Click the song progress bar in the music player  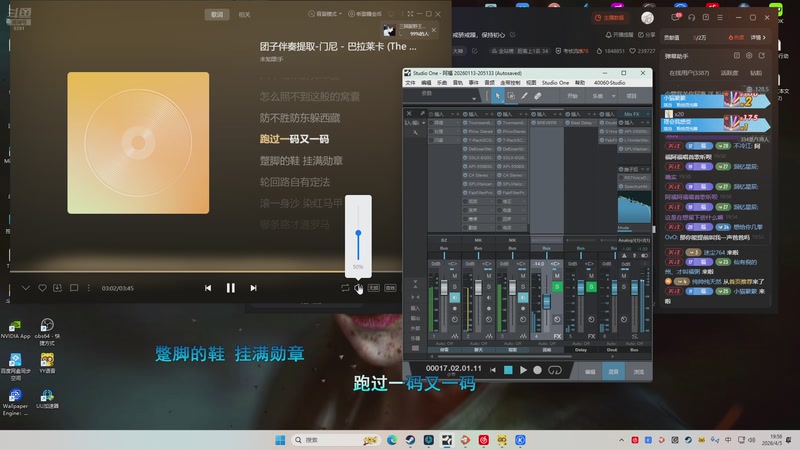pyautogui.click(x=204, y=271)
